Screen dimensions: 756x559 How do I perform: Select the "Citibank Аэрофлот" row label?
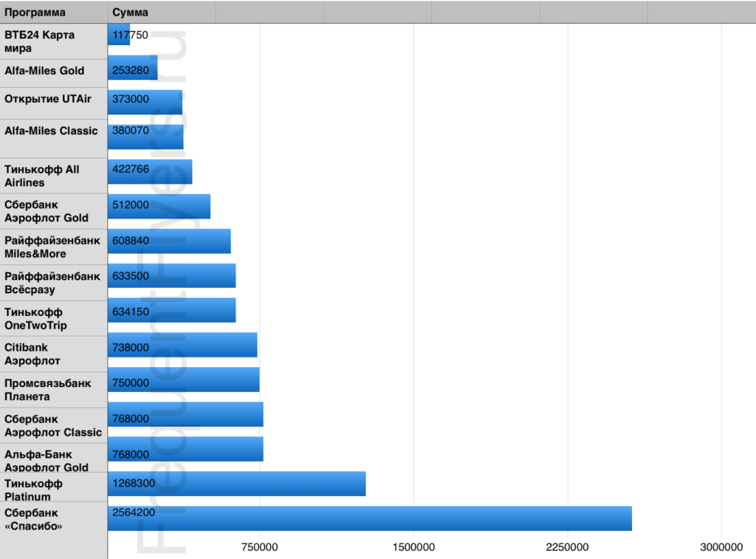tap(32, 354)
